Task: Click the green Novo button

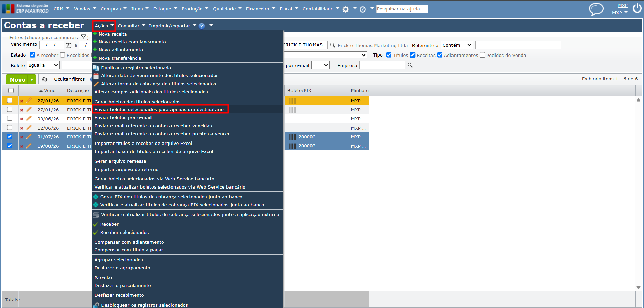Action: [x=17, y=80]
